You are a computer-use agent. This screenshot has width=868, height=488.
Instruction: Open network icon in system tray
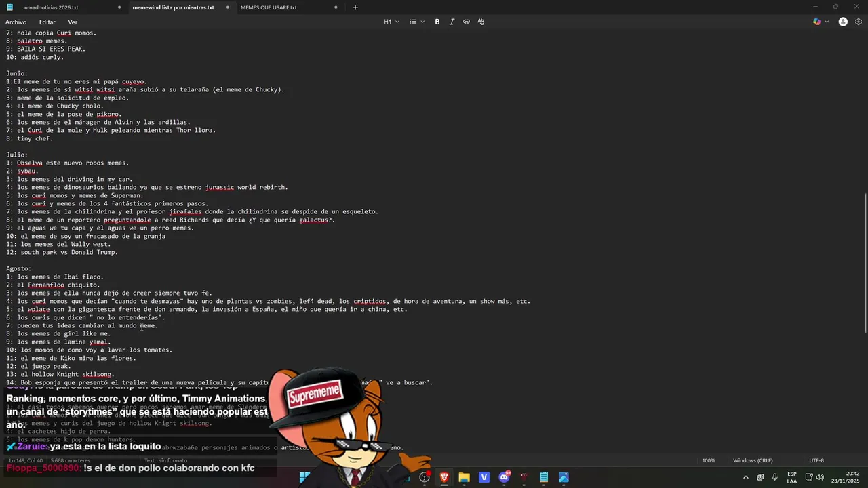point(808,477)
